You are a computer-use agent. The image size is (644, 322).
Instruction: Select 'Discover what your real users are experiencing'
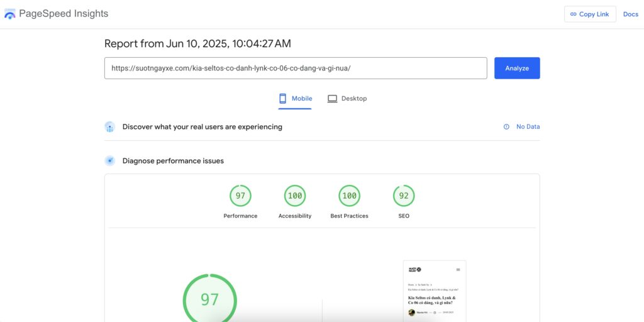pos(202,127)
